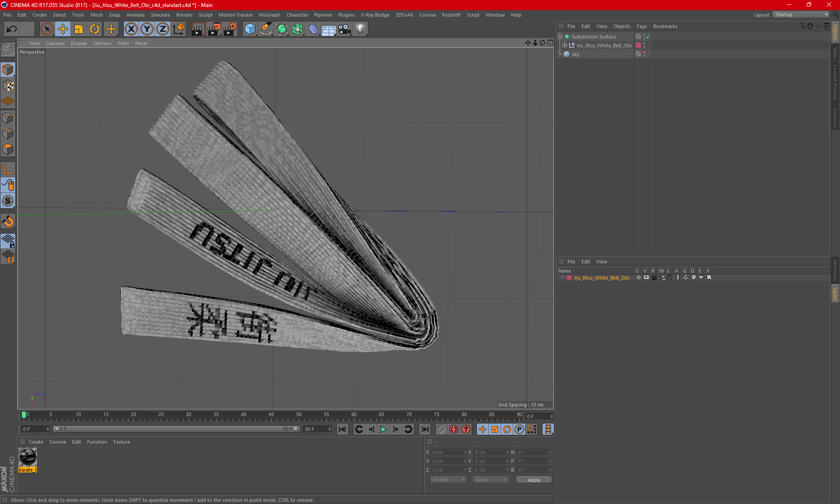Expand Jiu_Jitsu_White_Belt_Obi object node
The width and height of the screenshot is (840, 504).
[x=564, y=45]
